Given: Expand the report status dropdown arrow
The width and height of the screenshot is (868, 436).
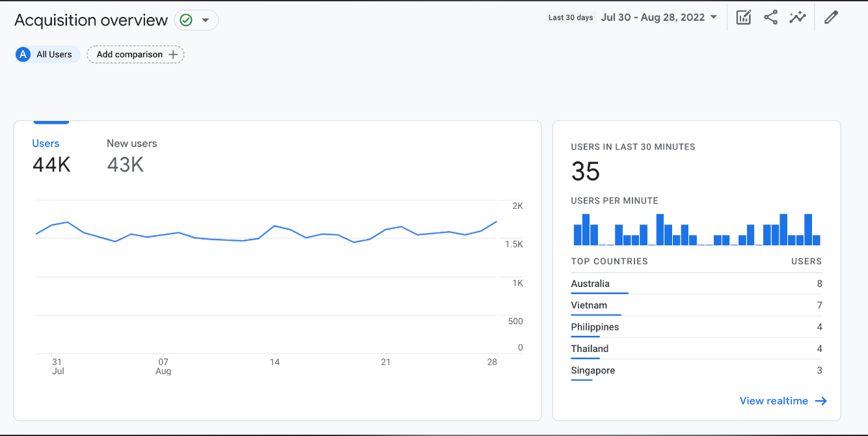Looking at the screenshot, I should pos(206,20).
